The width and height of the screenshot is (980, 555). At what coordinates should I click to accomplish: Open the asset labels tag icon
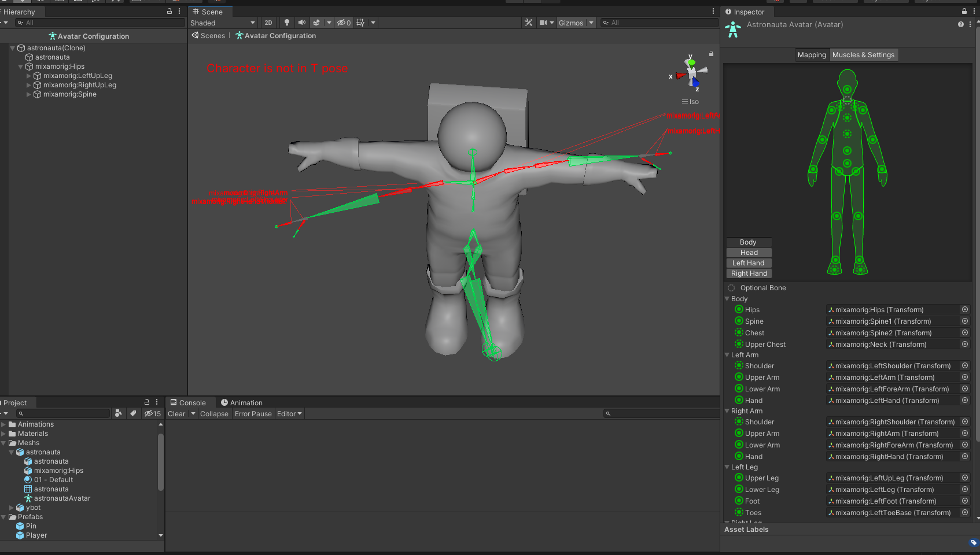click(974, 542)
